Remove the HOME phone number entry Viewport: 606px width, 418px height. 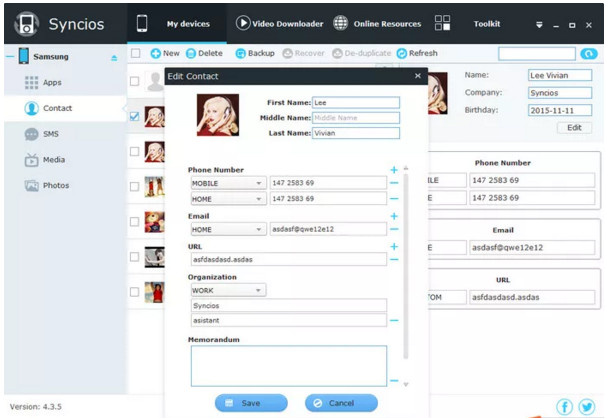click(x=394, y=199)
